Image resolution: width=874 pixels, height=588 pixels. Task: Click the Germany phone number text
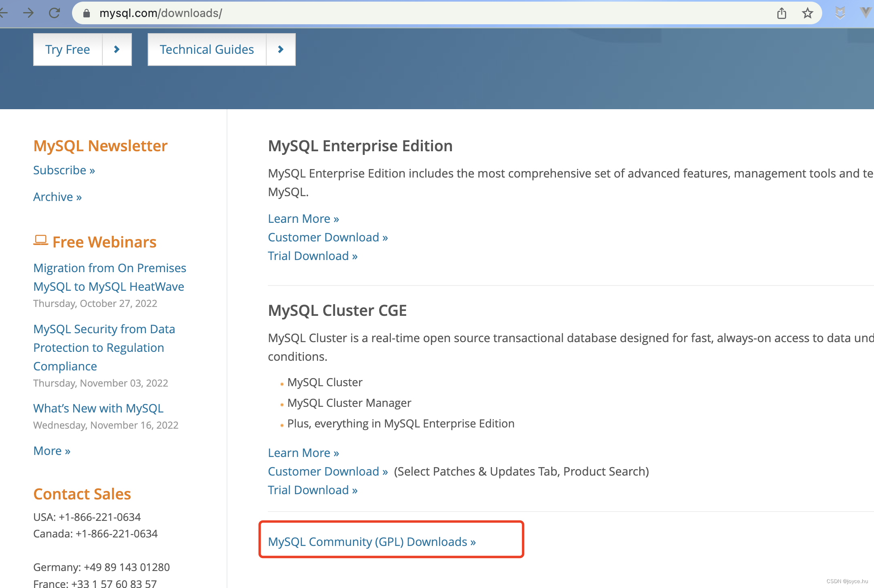coord(102,567)
